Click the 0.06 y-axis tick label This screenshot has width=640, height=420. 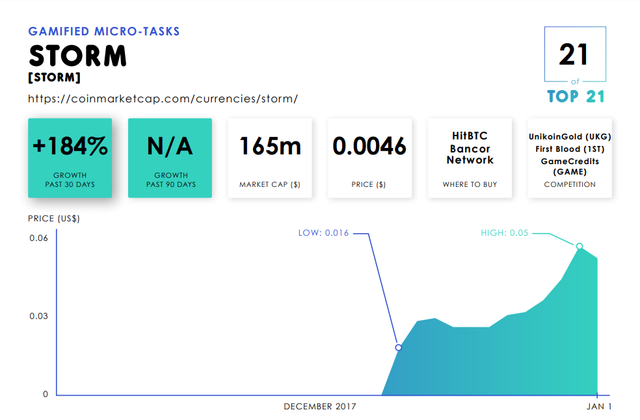point(38,238)
